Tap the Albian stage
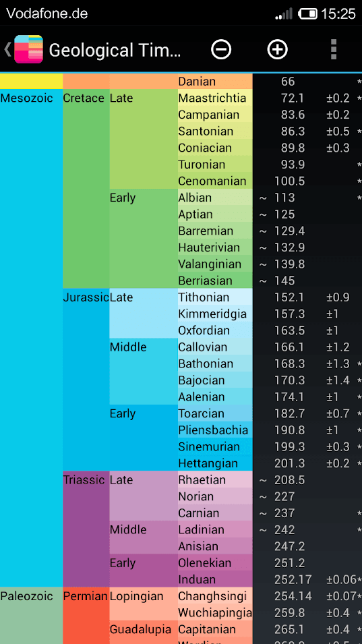The height and width of the screenshot is (644, 362). [215, 197]
